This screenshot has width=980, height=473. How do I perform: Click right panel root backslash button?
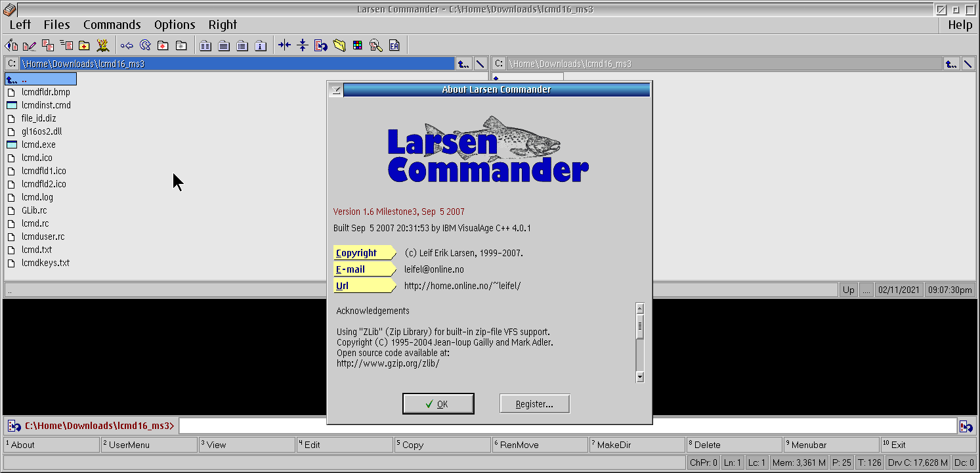968,64
